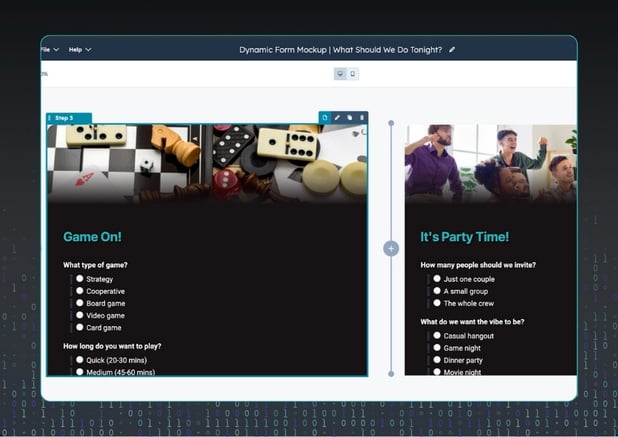Click the 'What type of game?' question
The width and height of the screenshot is (618, 437).
coord(95,265)
